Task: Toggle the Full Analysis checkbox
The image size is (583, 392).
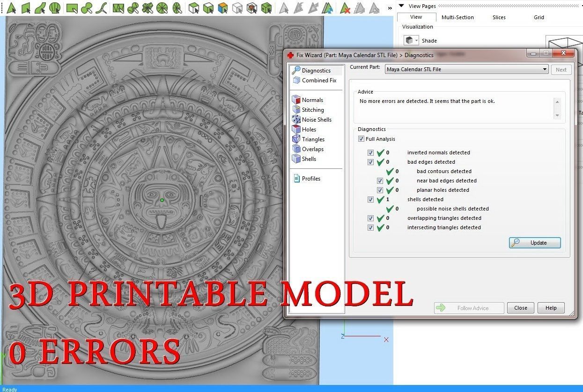Action: point(361,139)
